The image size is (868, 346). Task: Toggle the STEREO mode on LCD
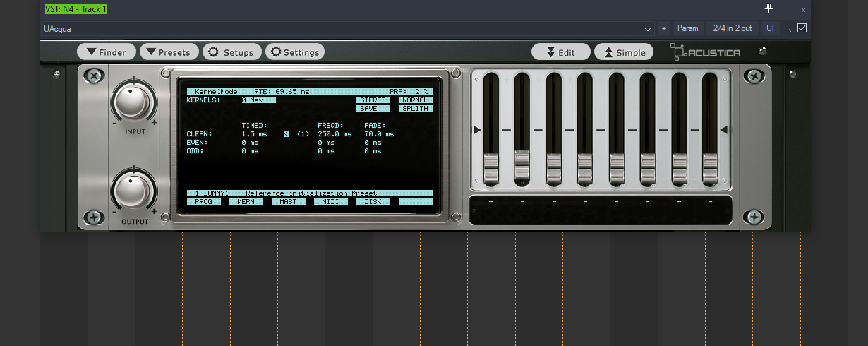tap(373, 100)
